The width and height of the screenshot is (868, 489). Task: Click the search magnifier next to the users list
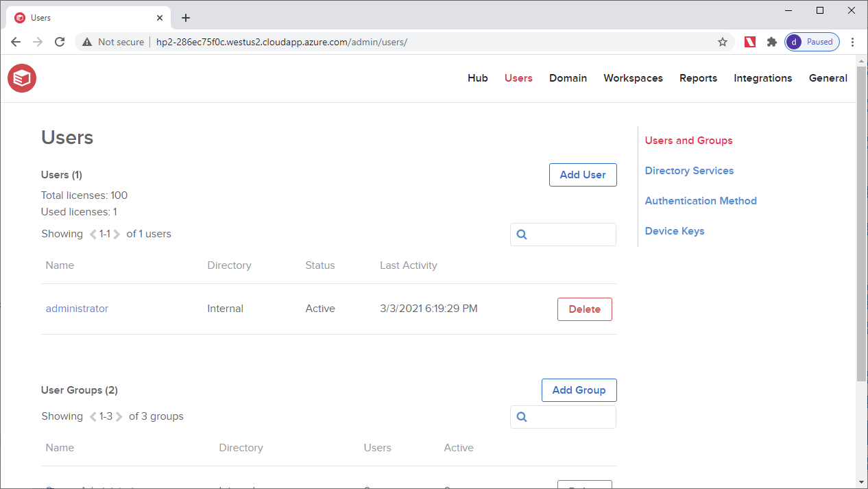[522, 234]
